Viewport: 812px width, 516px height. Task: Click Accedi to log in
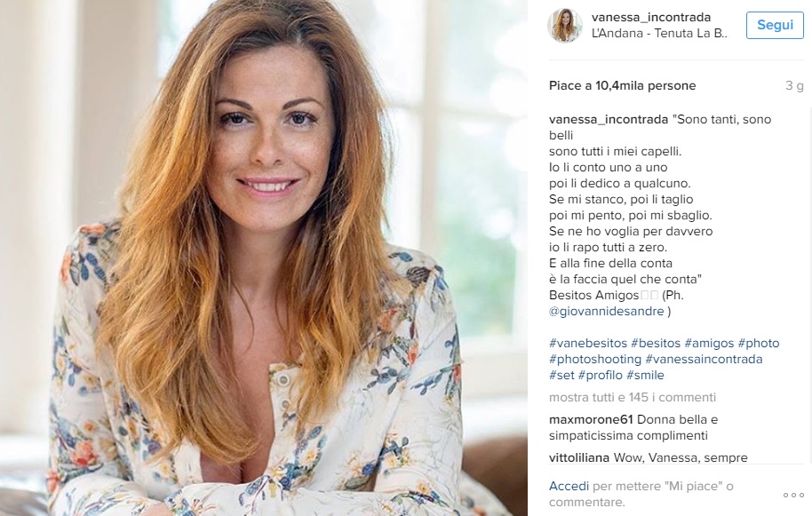click(569, 486)
